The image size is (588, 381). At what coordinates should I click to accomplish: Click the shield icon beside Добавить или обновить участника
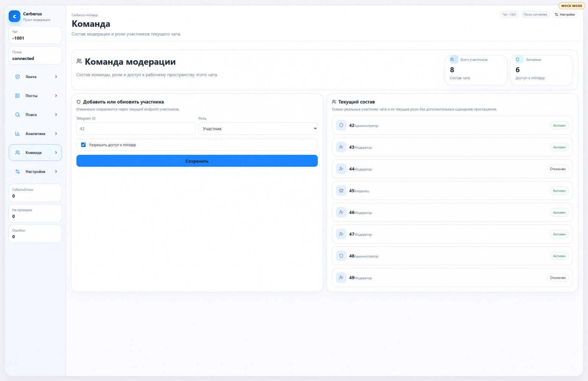[x=79, y=102]
